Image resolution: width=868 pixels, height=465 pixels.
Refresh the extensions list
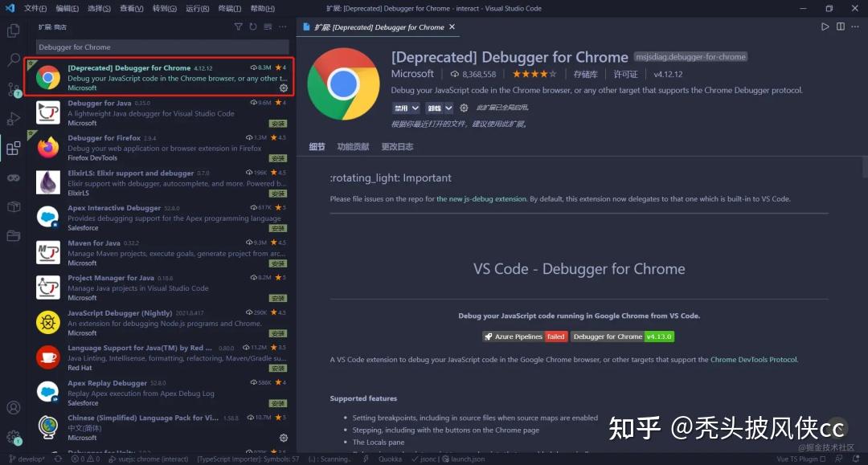[253, 27]
